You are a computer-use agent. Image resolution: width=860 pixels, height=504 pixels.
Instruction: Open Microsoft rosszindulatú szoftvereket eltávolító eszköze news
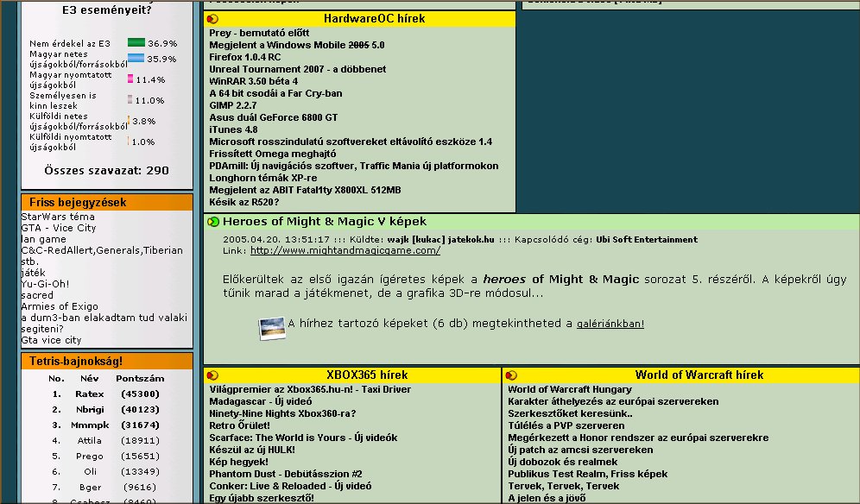[x=351, y=142]
